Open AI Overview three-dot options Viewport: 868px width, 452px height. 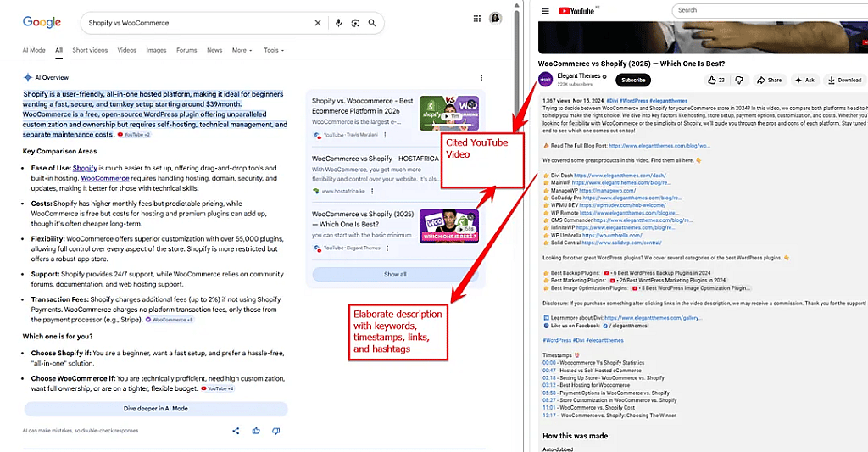pyautogui.click(x=481, y=78)
